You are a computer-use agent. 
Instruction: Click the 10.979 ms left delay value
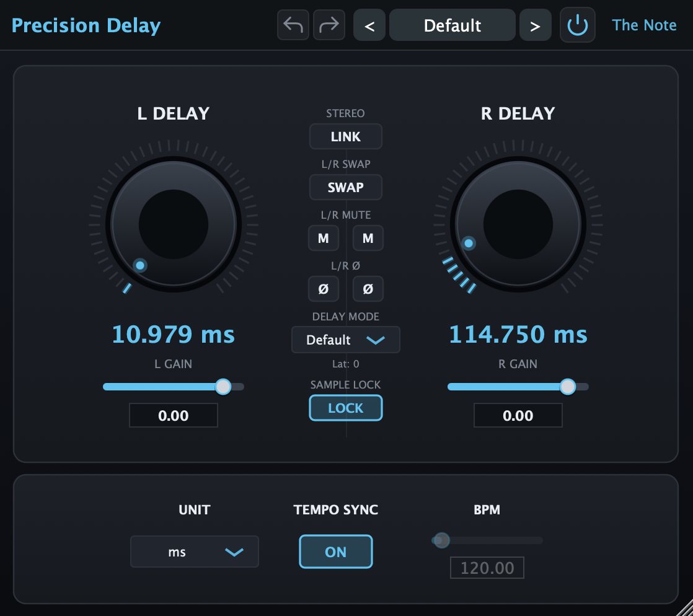(174, 334)
